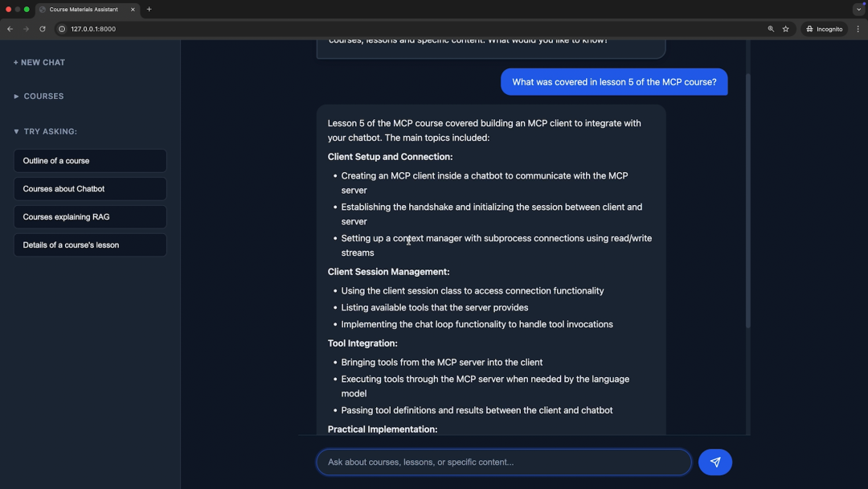Send the chat message with paper plane button
Screen dimensions: 868x489
(714, 462)
